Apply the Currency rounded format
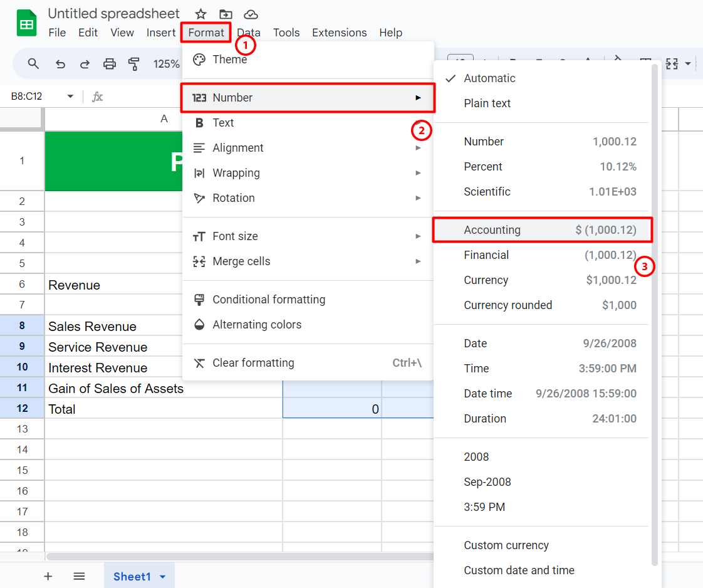 pos(542,305)
